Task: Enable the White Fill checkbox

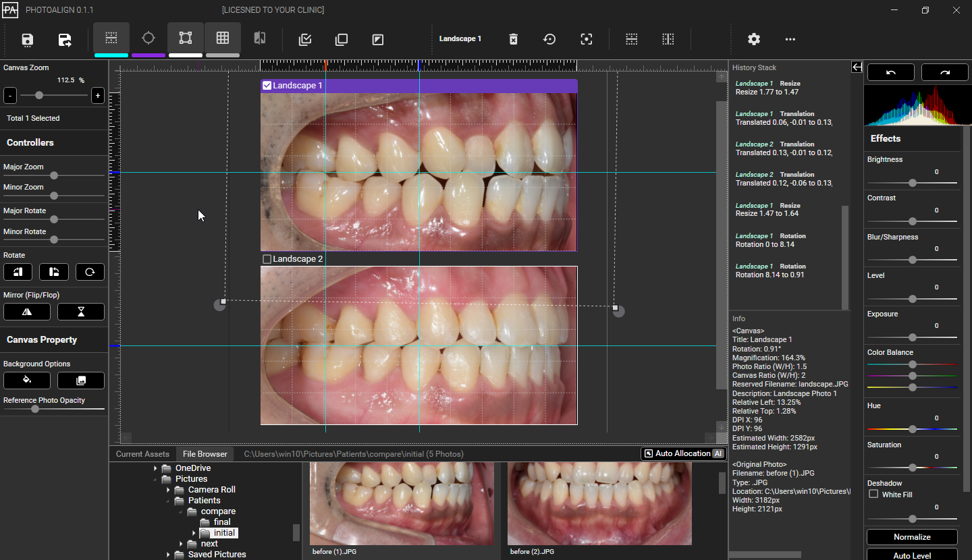Action: 873,494
